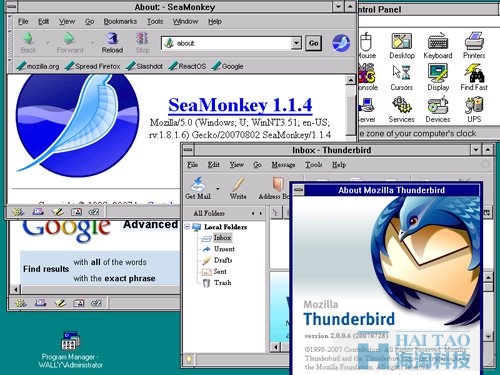
Task: Open the SeaMonkey Window menu
Action: click(185, 22)
